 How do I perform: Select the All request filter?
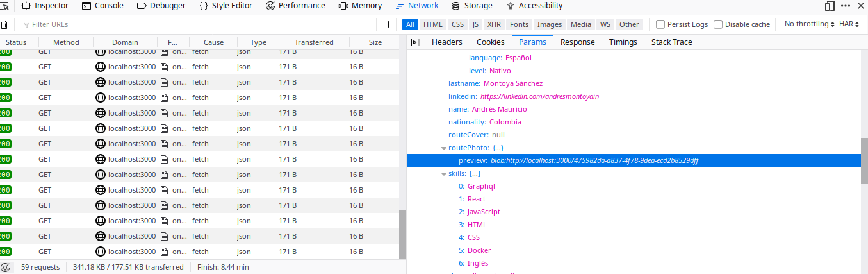[410, 24]
